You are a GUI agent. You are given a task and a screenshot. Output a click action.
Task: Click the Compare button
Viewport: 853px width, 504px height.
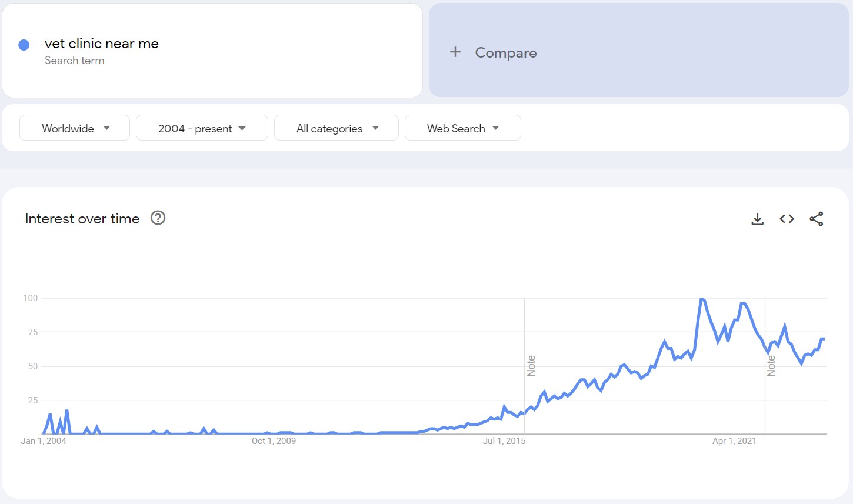click(x=639, y=51)
